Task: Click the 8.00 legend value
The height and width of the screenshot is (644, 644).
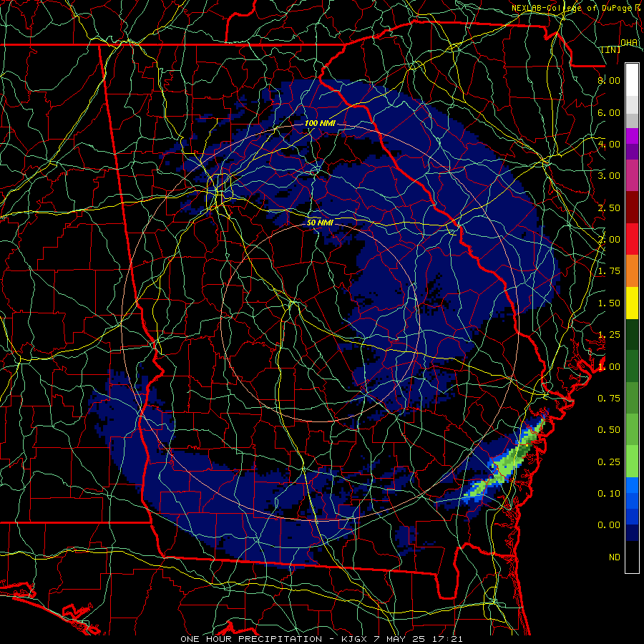Action: (x=609, y=80)
